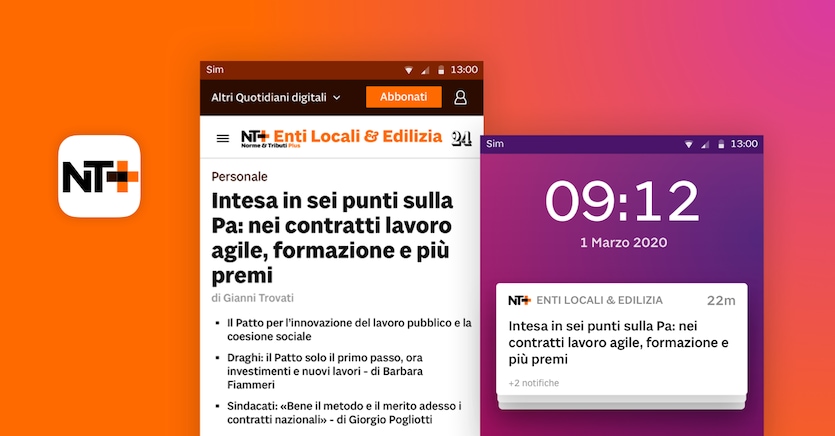Tap ENTI LOCALI & EDILIZIA notification title
This screenshot has width=835, height=436.
[599, 300]
